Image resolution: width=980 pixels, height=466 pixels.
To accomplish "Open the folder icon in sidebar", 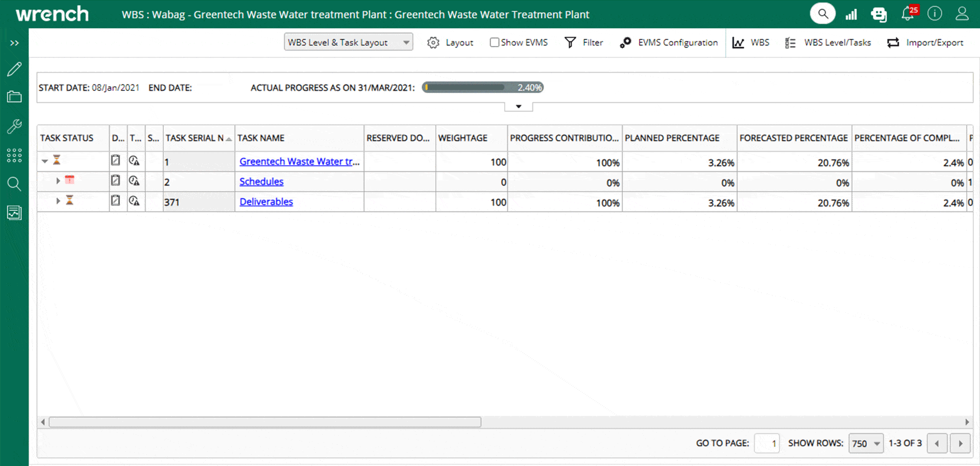I will pos(14,97).
